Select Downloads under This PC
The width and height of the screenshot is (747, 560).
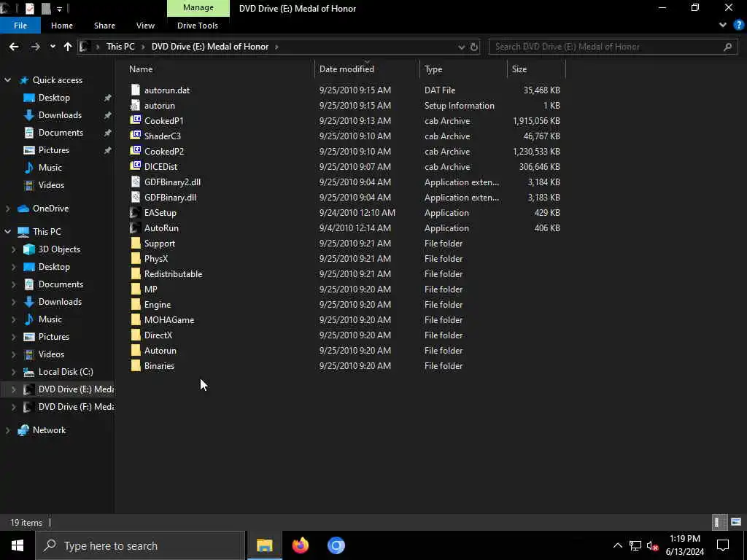60,302
